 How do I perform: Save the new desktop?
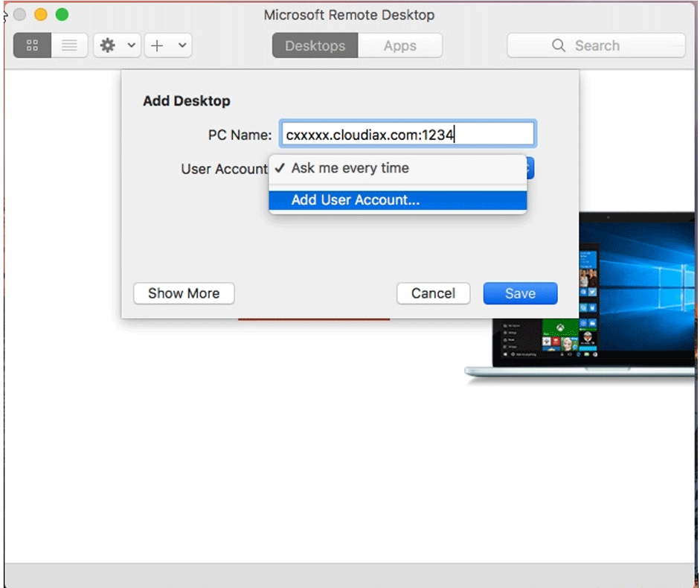[x=520, y=293]
